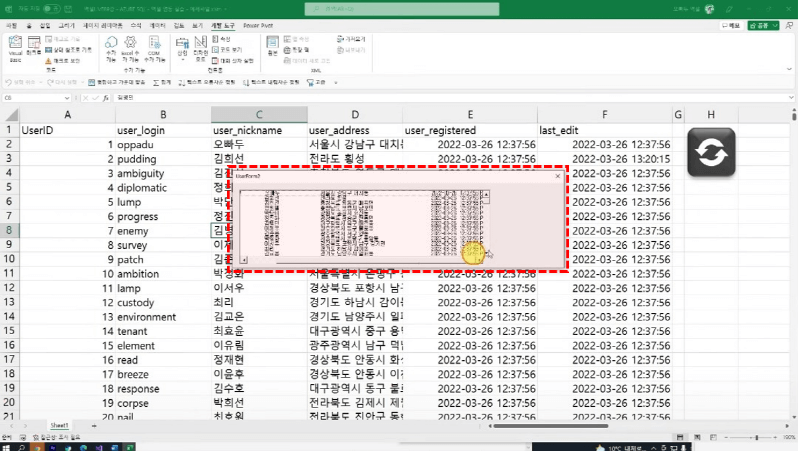Viewport: 800px width, 451px height.
Task: Open quick access toolbar customize dropdown
Action: click(336, 82)
